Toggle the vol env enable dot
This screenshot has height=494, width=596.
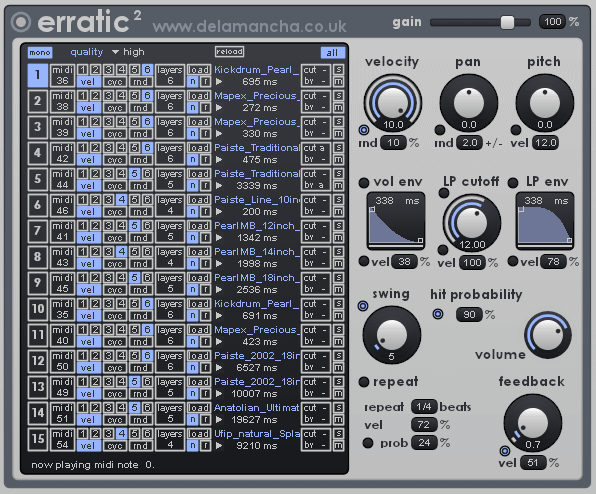click(364, 183)
